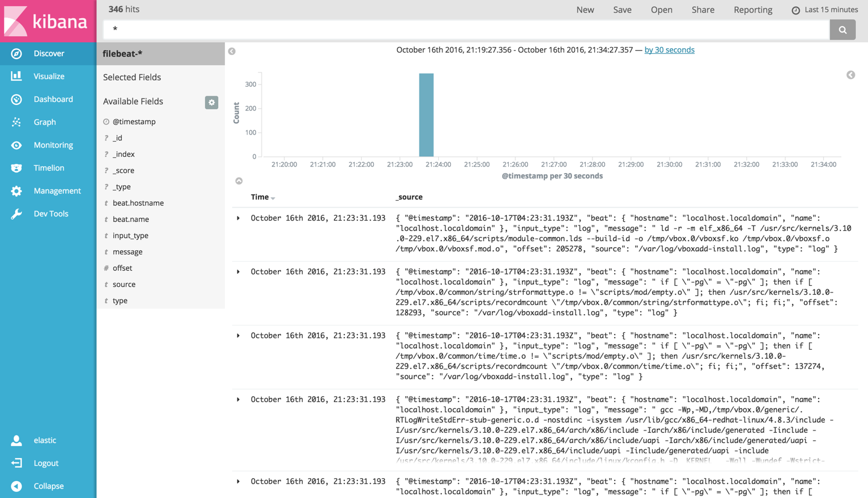This screenshot has height=498, width=868.
Task: Collapse the navigation sidebar
Action: [x=48, y=486]
